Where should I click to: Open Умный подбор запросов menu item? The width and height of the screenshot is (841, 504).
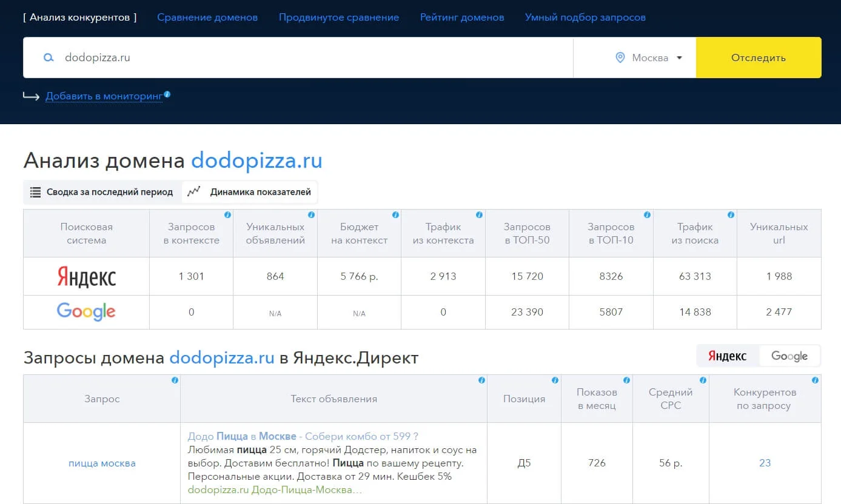(x=585, y=18)
